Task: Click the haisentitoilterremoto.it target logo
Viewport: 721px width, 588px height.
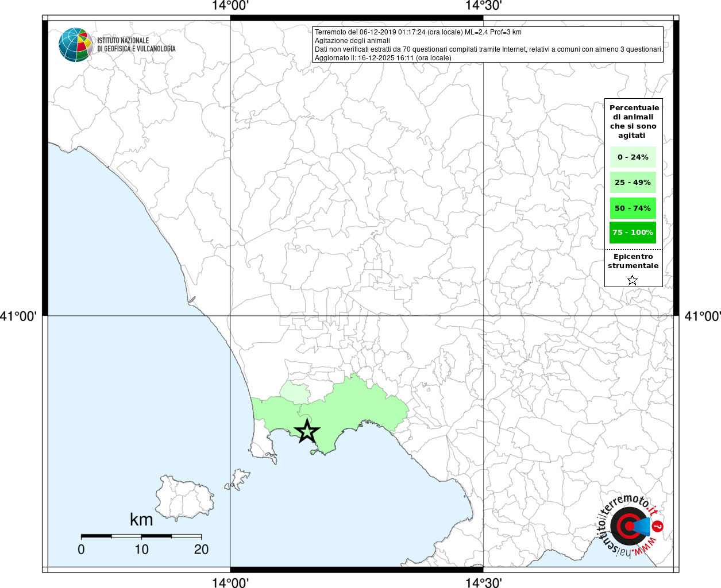Action: tap(630, 526)
